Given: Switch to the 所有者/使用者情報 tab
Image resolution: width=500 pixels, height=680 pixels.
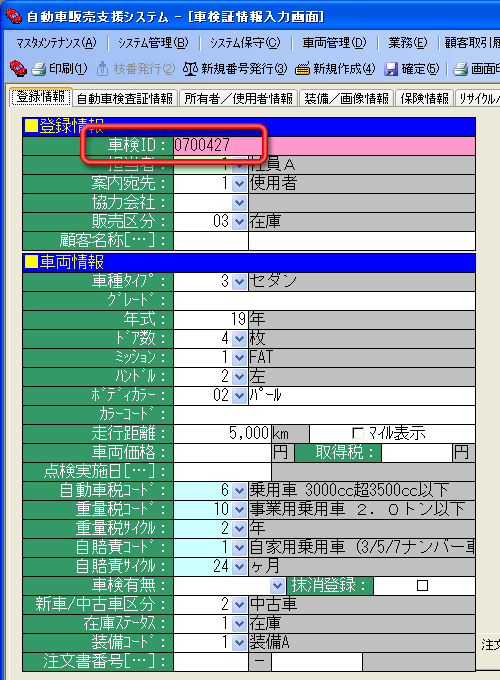Looking at the screenshot, I should click(x=239, y=98).
